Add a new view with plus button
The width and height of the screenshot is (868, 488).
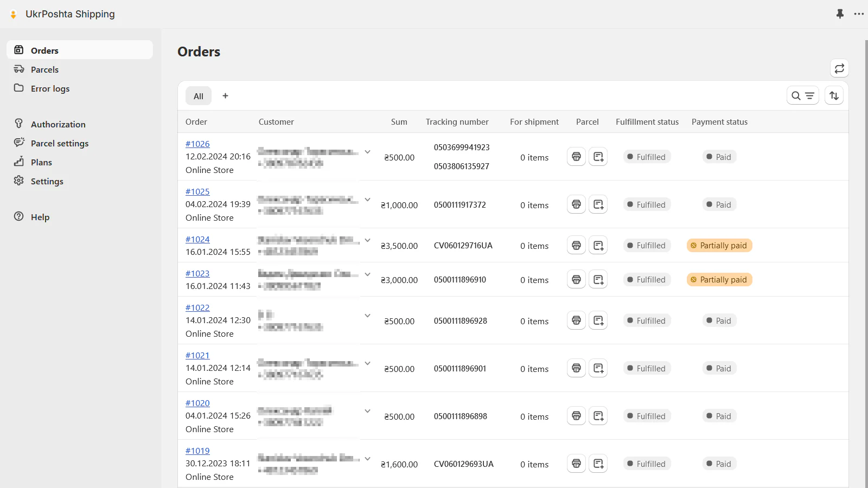point(225,96)
